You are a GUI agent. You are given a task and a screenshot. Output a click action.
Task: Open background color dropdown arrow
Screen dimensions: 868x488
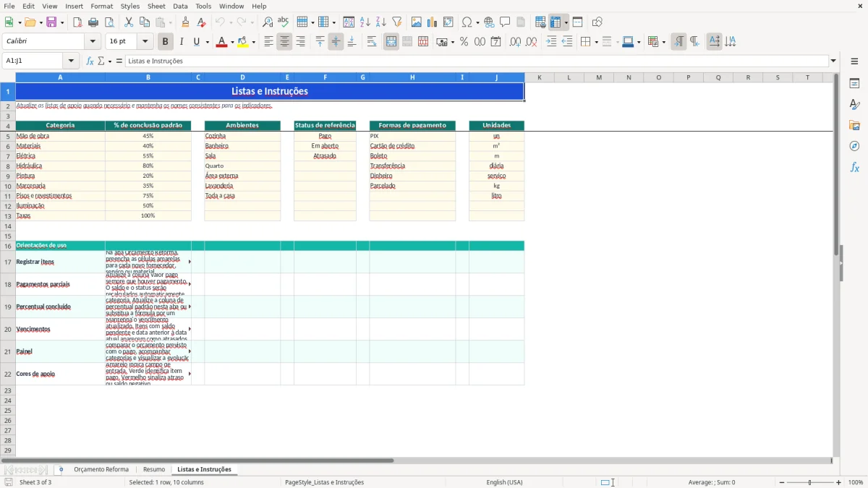(253, 42)
